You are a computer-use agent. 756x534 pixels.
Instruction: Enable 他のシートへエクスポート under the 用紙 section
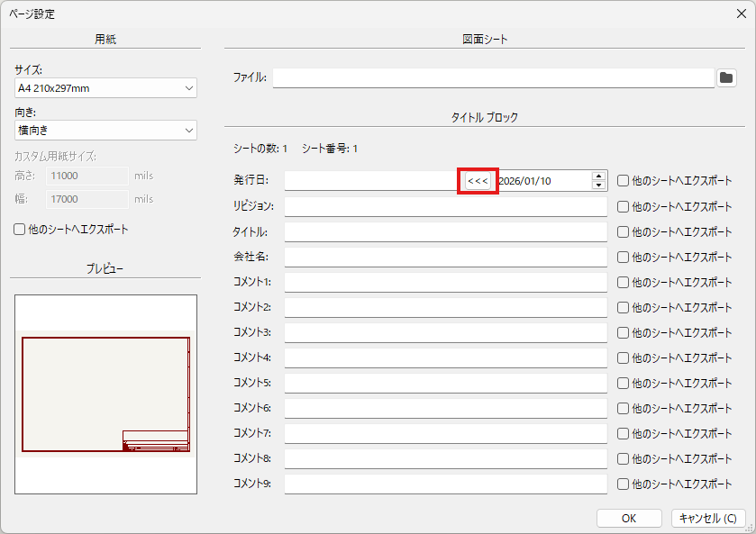pyautogui.click(x=20, y=230)
